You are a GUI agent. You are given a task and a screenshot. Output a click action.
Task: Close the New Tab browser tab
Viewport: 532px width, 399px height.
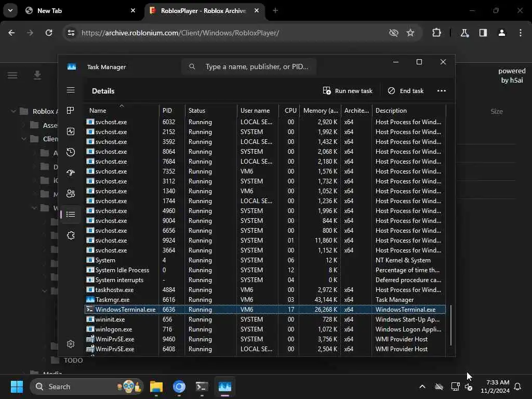(x=133, y=10)
